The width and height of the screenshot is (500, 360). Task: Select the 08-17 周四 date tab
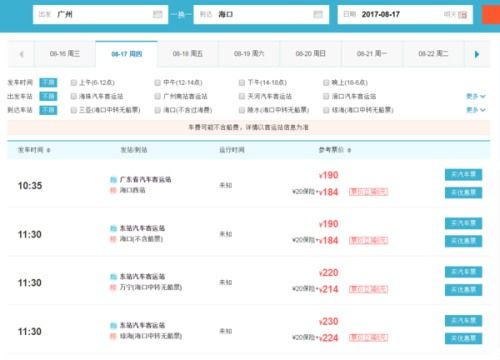(x=127, y=54)
